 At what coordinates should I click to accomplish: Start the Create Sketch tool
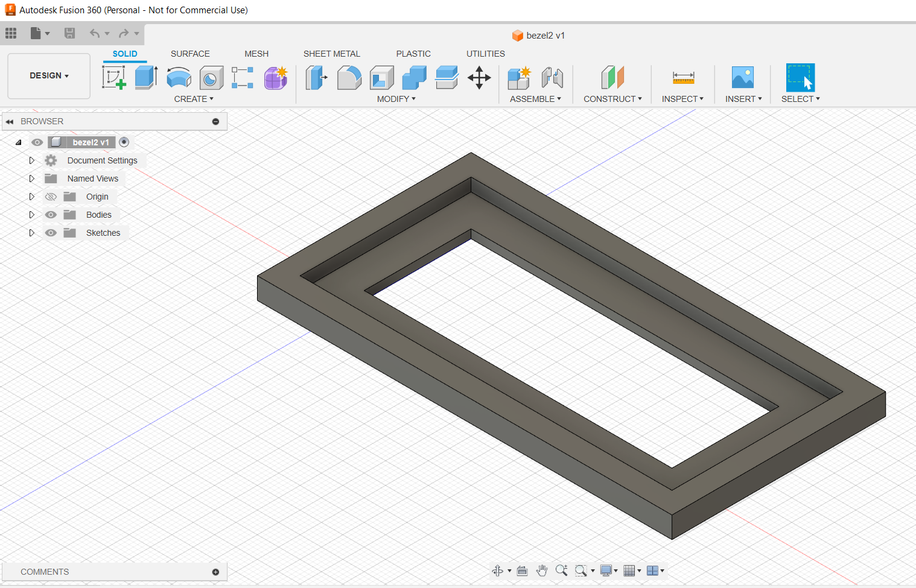(x=114, y=78)
